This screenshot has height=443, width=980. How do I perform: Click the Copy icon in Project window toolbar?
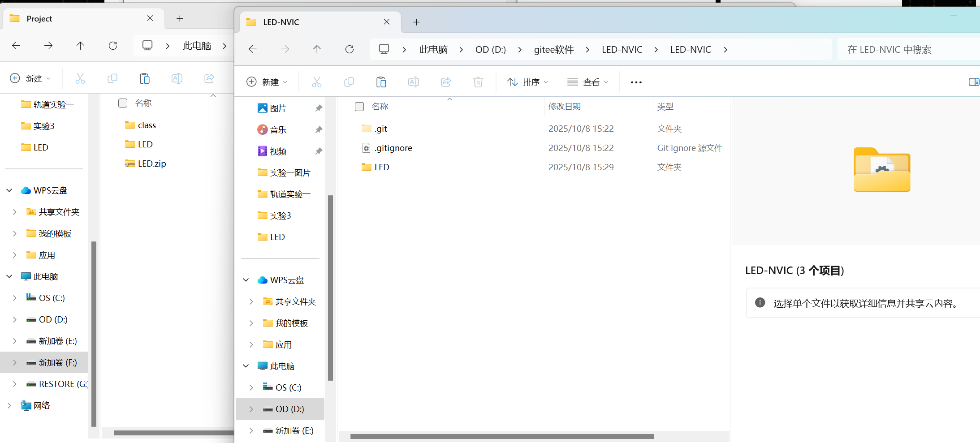coord(112,78)
